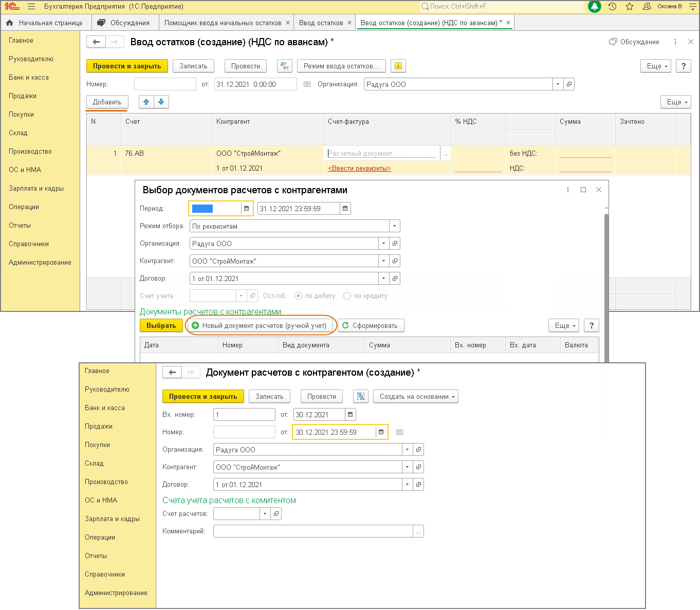The width and height of the screenshot is (700, 610).
Task: Expand Контрагент dropdown in selection dialog
Action: (384, 261)
